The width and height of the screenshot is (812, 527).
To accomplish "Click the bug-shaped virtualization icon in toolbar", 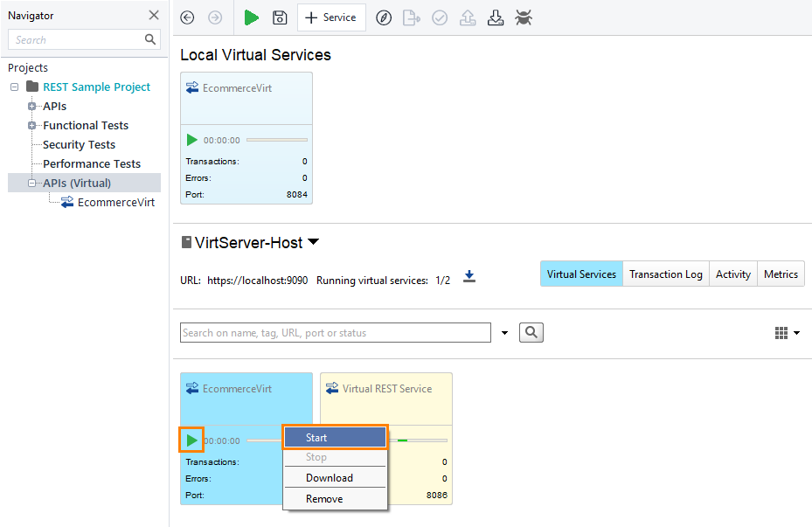I will [524, 17].
